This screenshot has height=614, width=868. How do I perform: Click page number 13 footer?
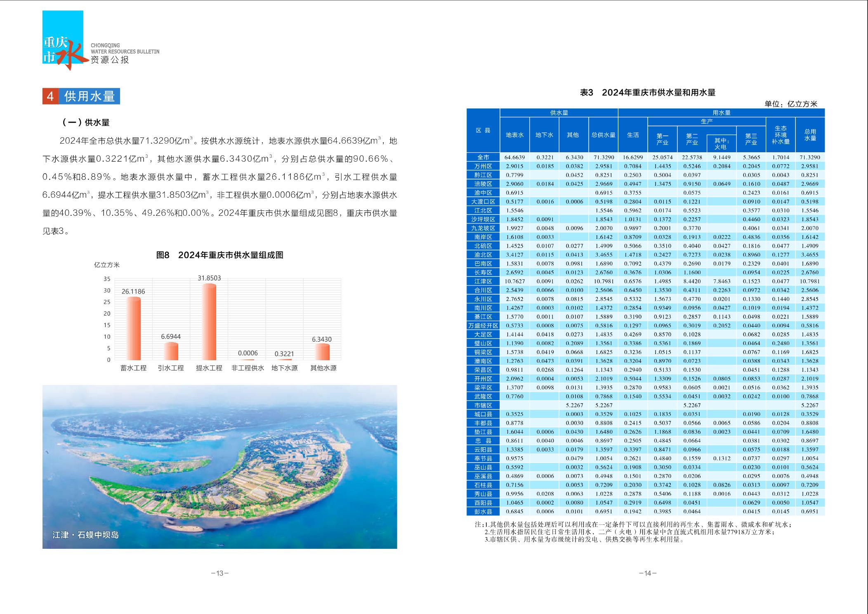219,573
